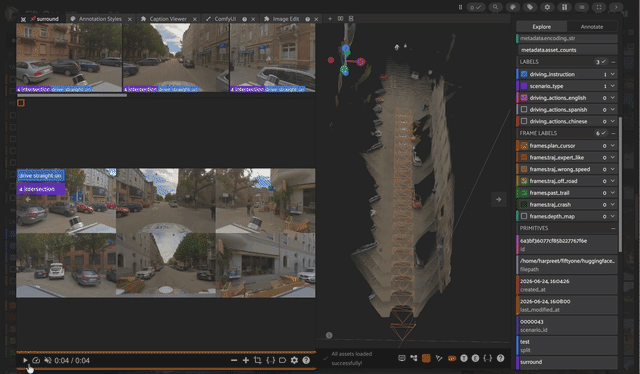Click the E view circle icon
Image resolution: width=640 pixels, height=374 pixels.
pyautogui.click(x=476, y=358)
